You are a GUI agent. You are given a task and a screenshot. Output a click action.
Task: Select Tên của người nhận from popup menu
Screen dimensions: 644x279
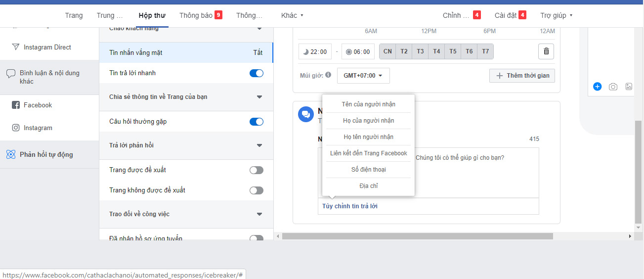(x=368, y=104)
